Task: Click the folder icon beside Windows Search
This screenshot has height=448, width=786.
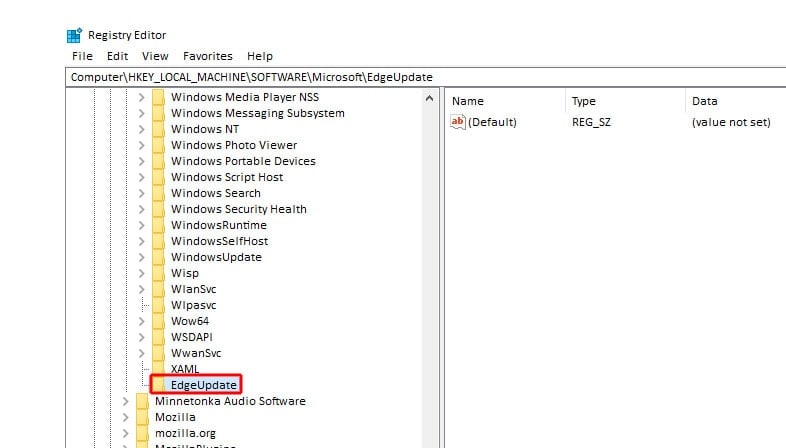Action: [x=158, y=193]
